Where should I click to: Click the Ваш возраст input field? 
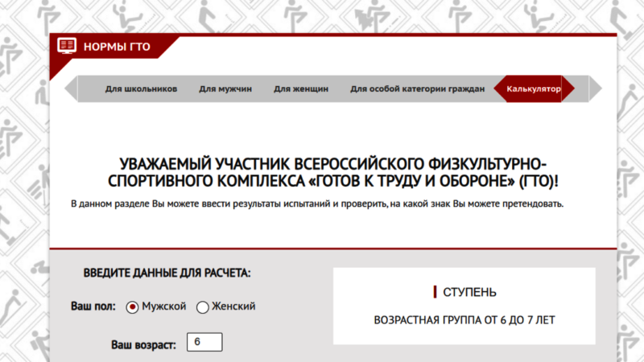(x=204, y=342)
